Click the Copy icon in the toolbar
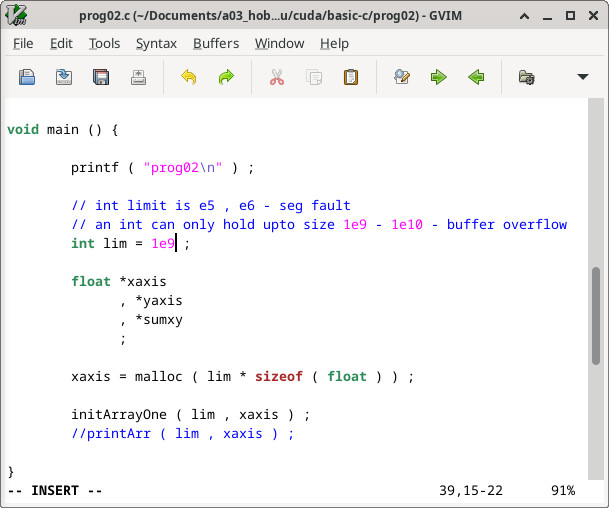The image size is (609, 508). point(314,77)
